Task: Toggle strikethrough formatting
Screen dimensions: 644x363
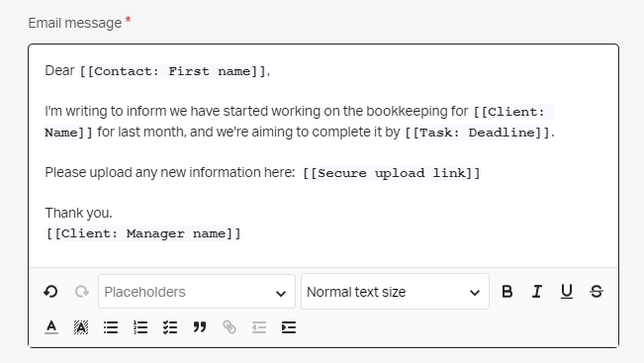Action: click(x=597, y=292)
